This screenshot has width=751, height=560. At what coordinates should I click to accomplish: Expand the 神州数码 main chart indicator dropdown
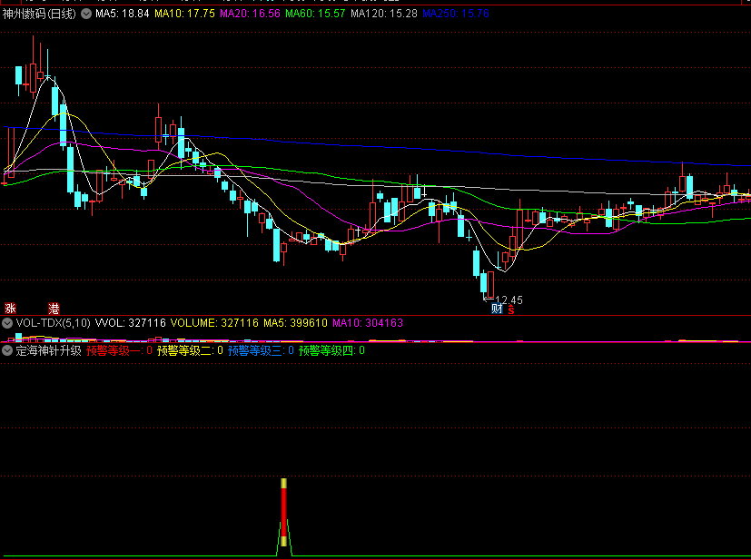point(86,14)
